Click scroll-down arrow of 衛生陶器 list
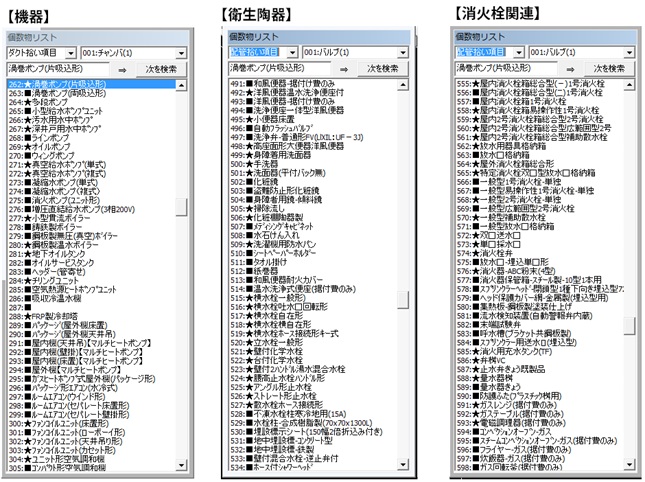The height and width of the screenshot is (482, 645). point(403,465)
